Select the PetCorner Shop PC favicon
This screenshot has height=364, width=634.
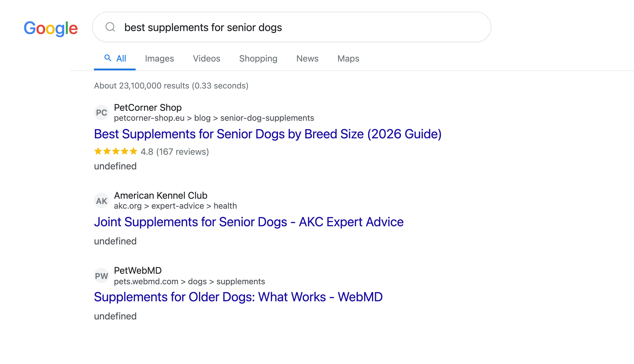tap(101, 113)
